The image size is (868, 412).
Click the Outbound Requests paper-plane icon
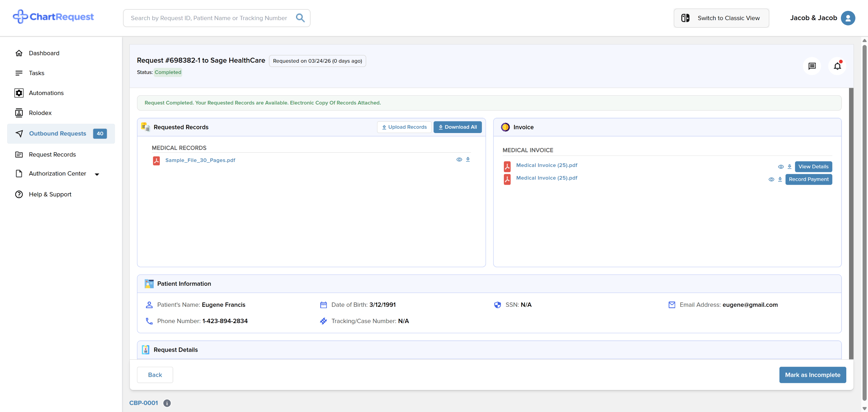coord(19,133)
